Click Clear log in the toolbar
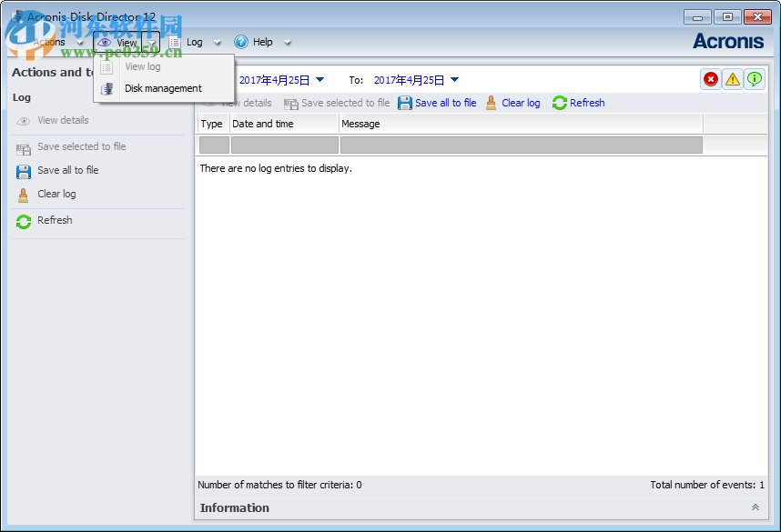The image size is (781, 532). [x=521, y=103]
